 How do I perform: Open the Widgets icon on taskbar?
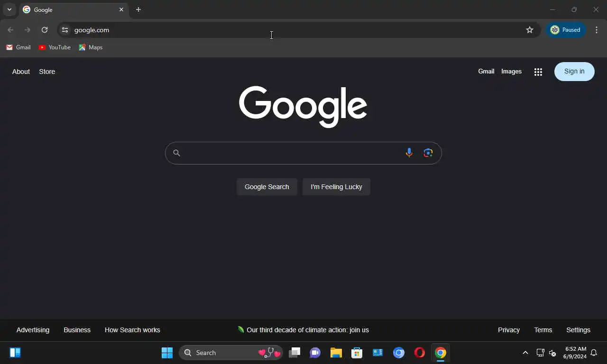point(15,353)
